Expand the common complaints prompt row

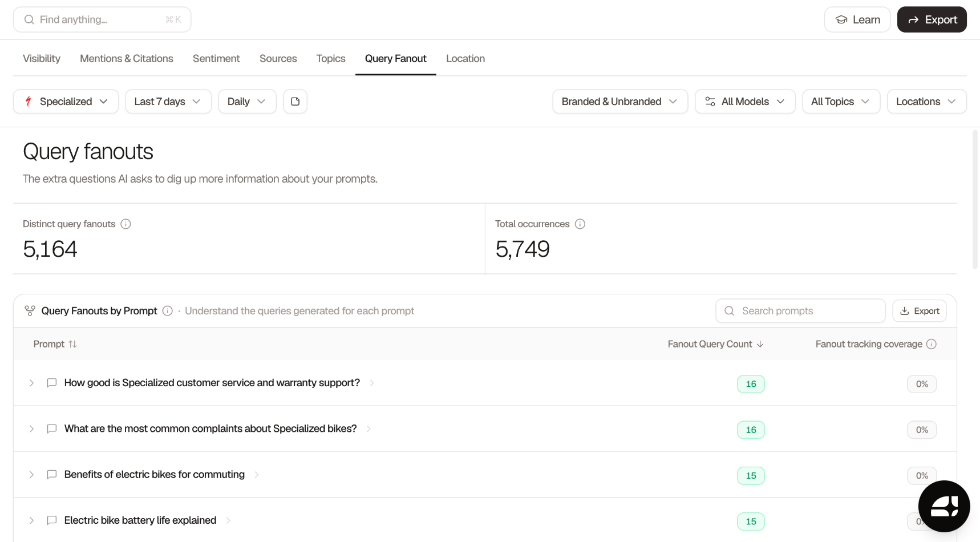(32, 428)
